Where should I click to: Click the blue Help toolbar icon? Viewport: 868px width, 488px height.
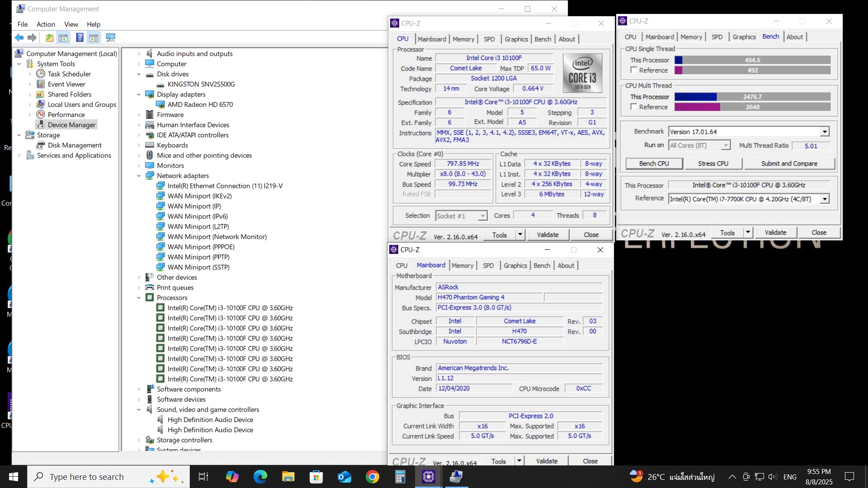click(80, 38)
